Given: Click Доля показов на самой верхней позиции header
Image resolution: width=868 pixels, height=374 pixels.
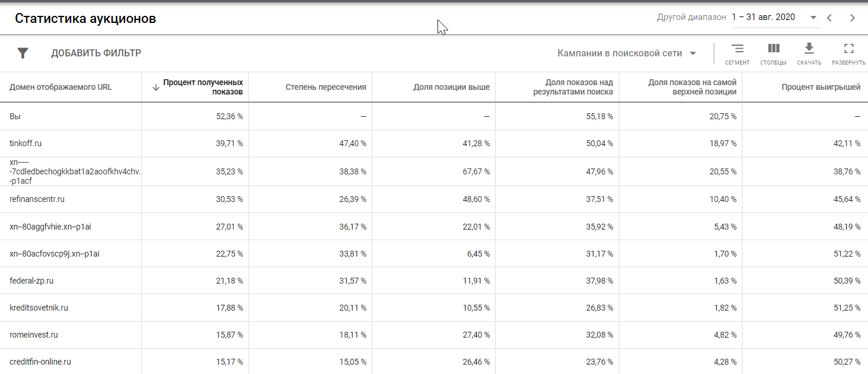Looking at the screenshot, I should pos(692,87).
